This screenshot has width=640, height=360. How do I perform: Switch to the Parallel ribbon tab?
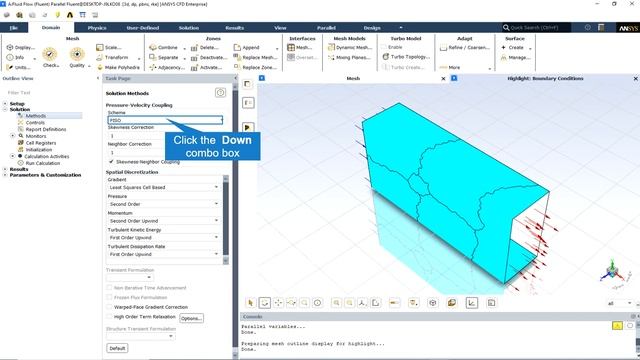(x=326, y=28)
